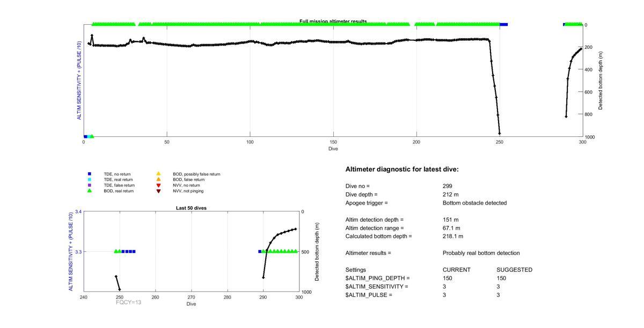Select the suggested value 150 for ALTIM_PING_DEPTH
The width and height of the screenshot is (644, 328).
point(501,278)
